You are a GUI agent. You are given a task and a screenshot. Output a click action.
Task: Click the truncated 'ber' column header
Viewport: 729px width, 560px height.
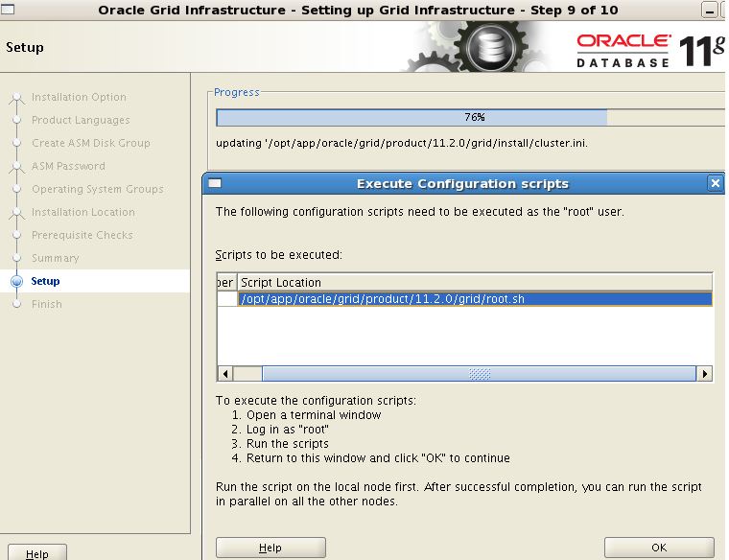coord(227,283)
